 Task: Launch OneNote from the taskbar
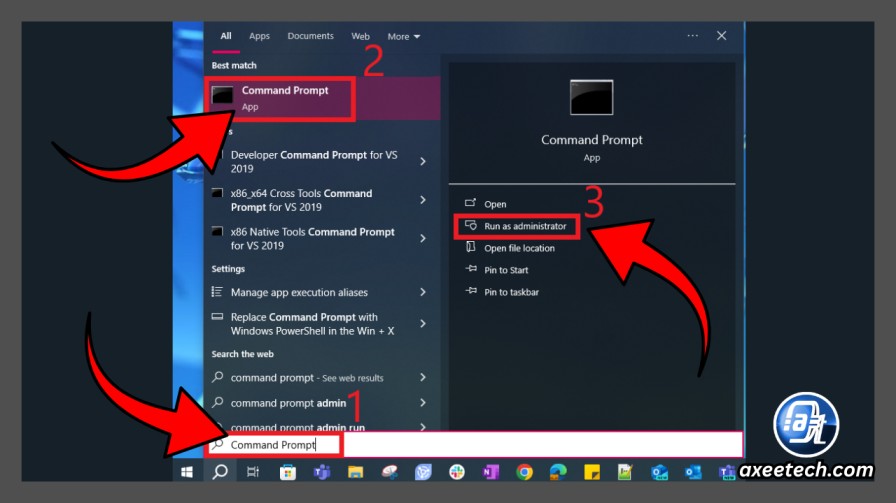(x=490, y=472)
